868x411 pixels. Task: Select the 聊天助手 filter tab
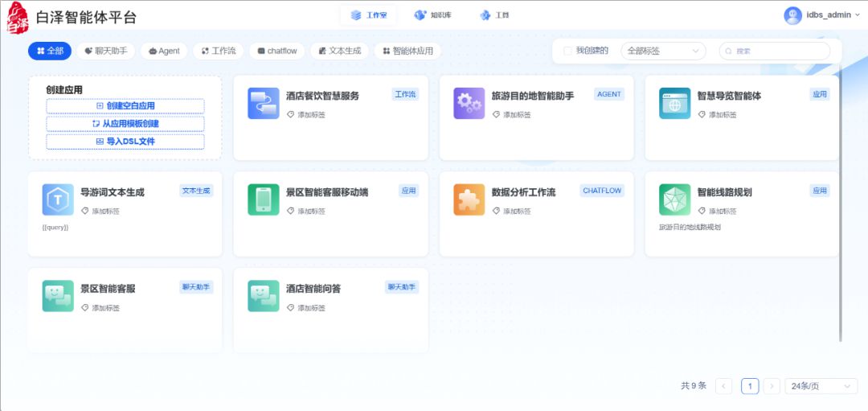click(x=106, y=51)
